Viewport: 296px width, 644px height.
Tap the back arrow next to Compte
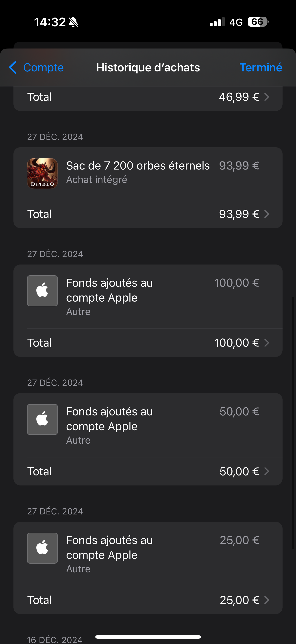pyautogui.click(x=13, y=68)
